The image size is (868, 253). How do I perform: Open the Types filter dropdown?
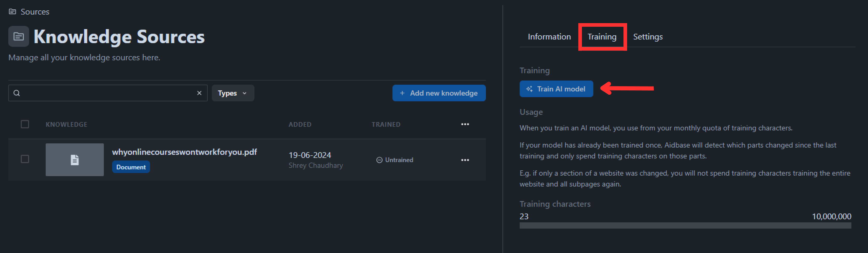pyautogui.click(x=233, y=93)
